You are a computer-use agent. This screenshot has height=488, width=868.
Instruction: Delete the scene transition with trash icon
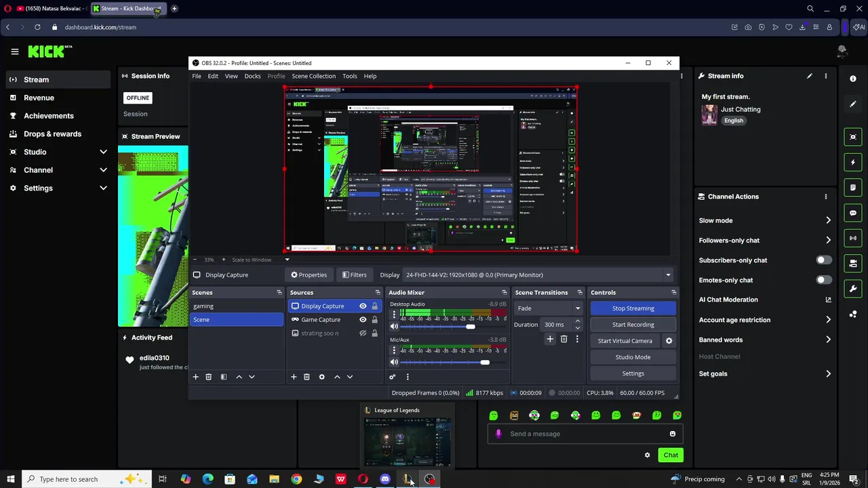564,339
